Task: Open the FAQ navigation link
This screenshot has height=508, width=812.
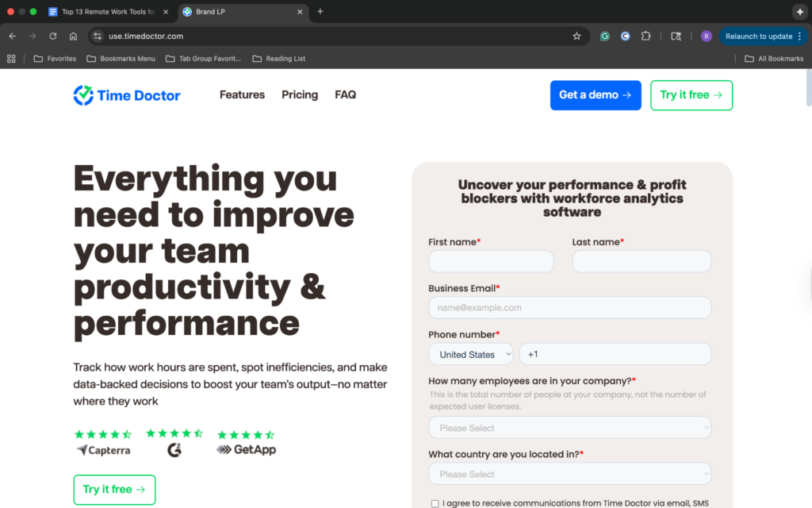Action: pyautogui.click(x=346, y=95)
